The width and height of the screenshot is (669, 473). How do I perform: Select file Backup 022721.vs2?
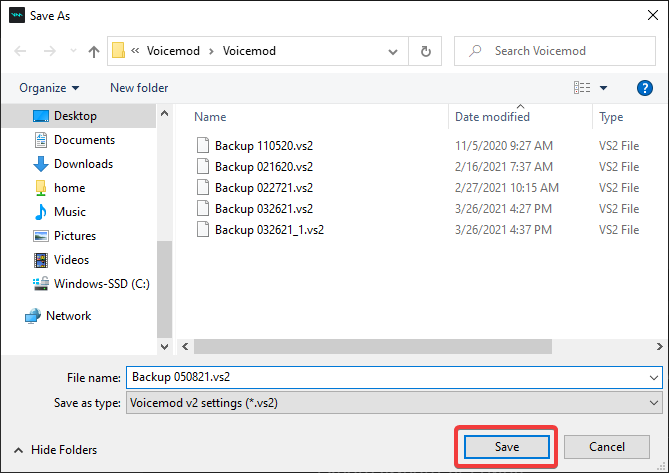pos(264,188)
